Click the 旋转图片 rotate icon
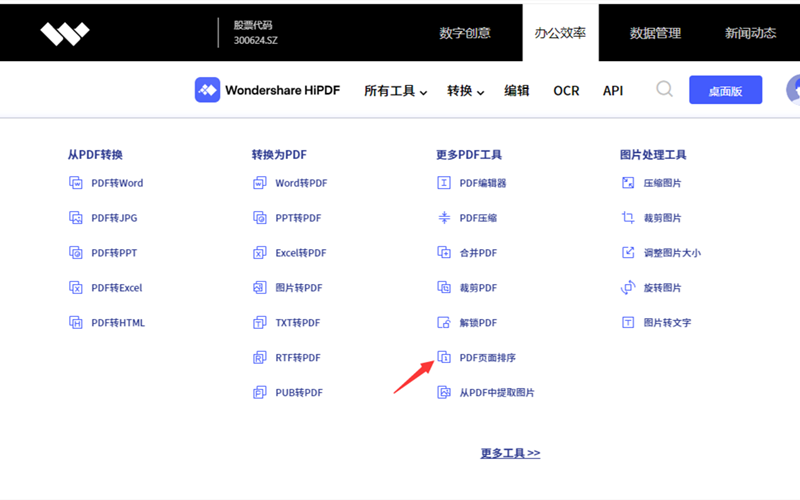Screen dimensions: 800x500 [628, 288]
